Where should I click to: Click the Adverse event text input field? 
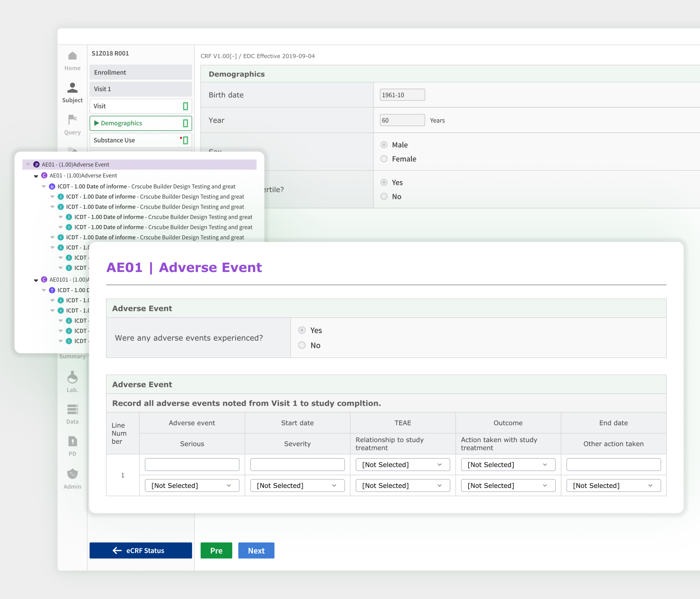(x=192, y=465)
